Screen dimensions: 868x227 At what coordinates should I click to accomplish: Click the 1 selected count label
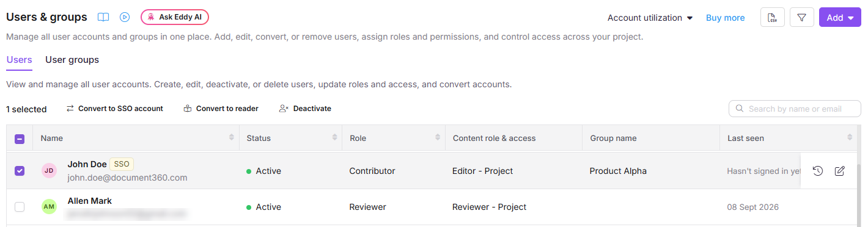point(26,109)
